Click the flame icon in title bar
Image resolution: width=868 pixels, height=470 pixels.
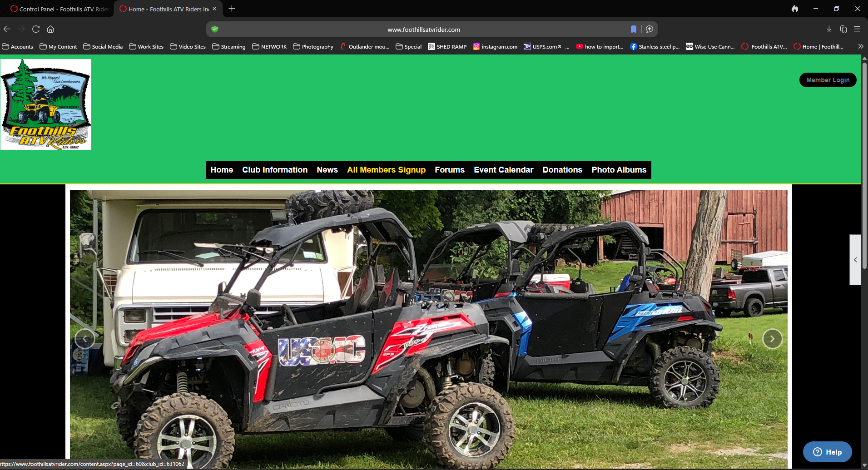coord(795,9)
